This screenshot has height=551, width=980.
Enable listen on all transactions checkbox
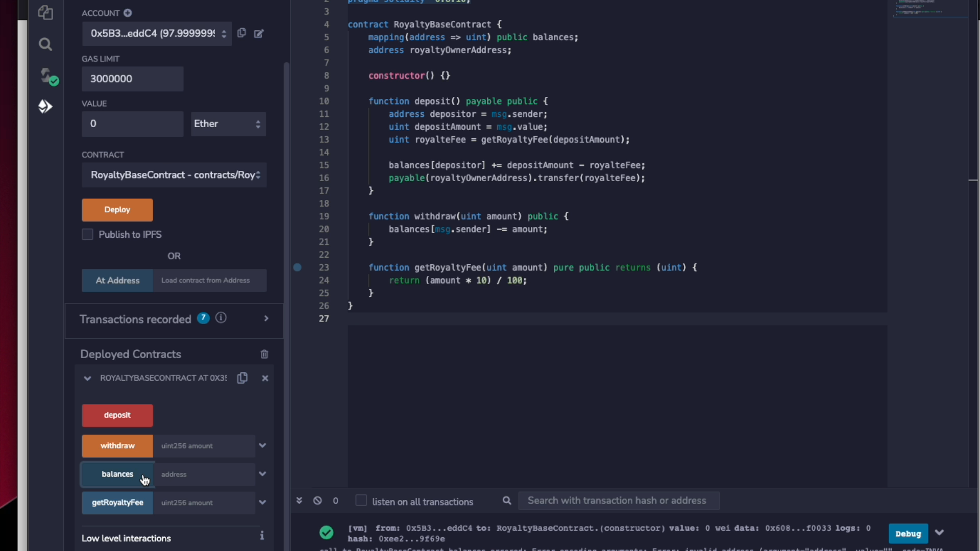(x=361, y=500)
